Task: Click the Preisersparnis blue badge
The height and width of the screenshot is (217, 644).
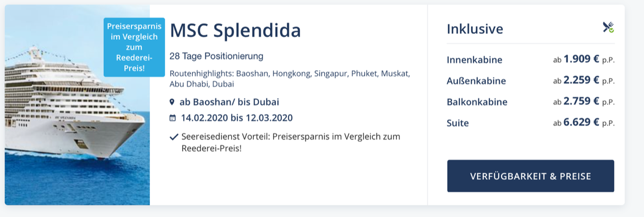Action: 134,47
